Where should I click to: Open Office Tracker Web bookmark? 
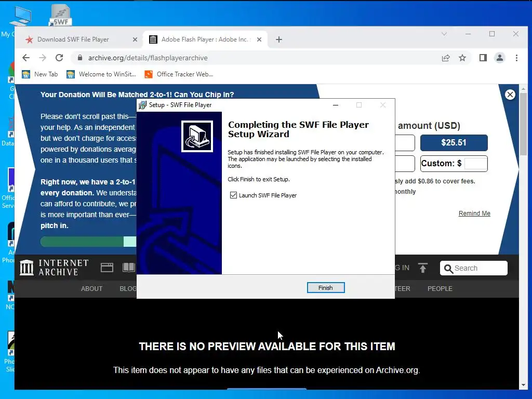coord(179,74)
